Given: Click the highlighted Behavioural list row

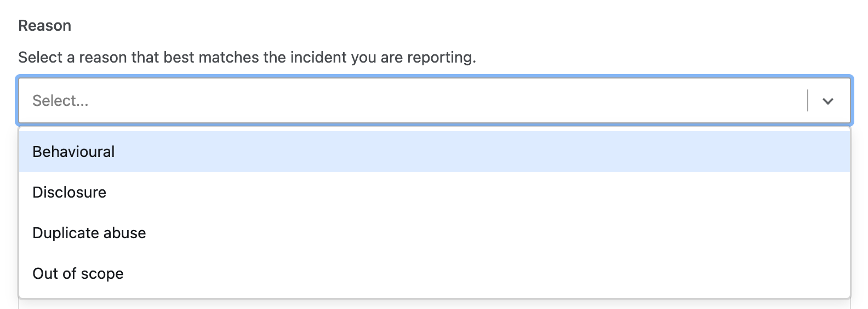Looking at the screenshot, I should point(435,151).
